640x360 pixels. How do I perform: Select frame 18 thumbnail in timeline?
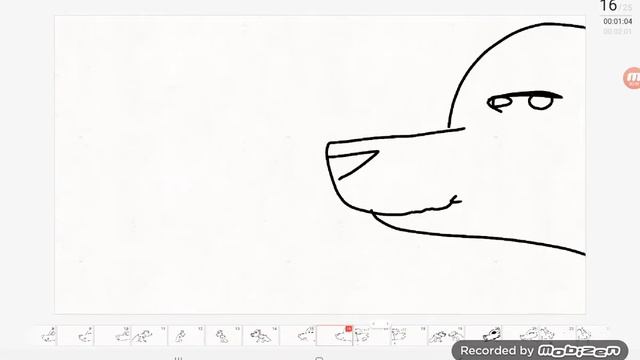[409, 335]
